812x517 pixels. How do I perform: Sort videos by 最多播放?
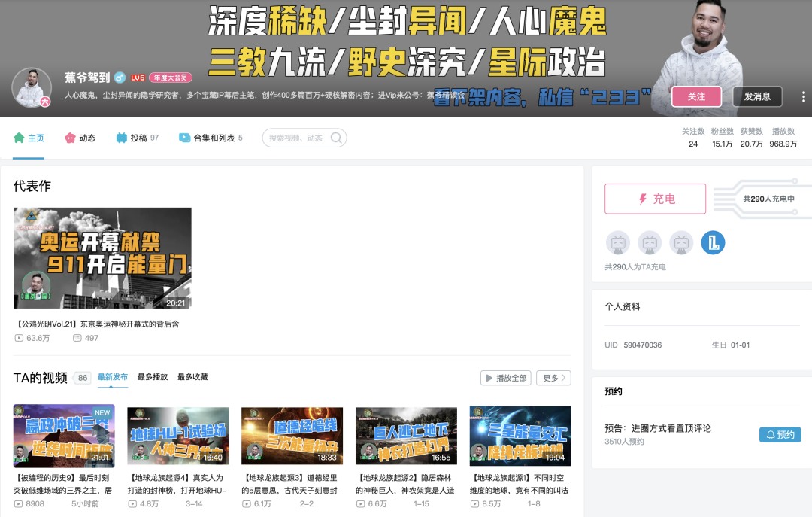click(153, 377)
